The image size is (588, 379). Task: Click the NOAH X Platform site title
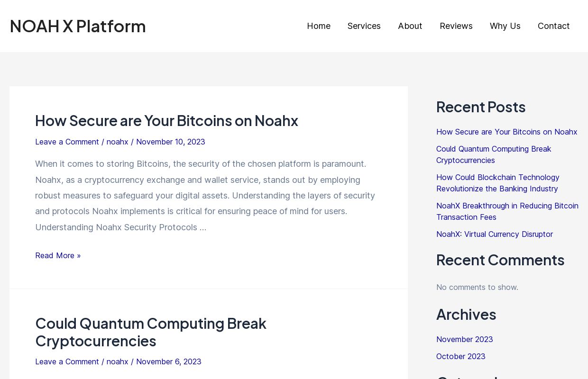click(77, 26)
